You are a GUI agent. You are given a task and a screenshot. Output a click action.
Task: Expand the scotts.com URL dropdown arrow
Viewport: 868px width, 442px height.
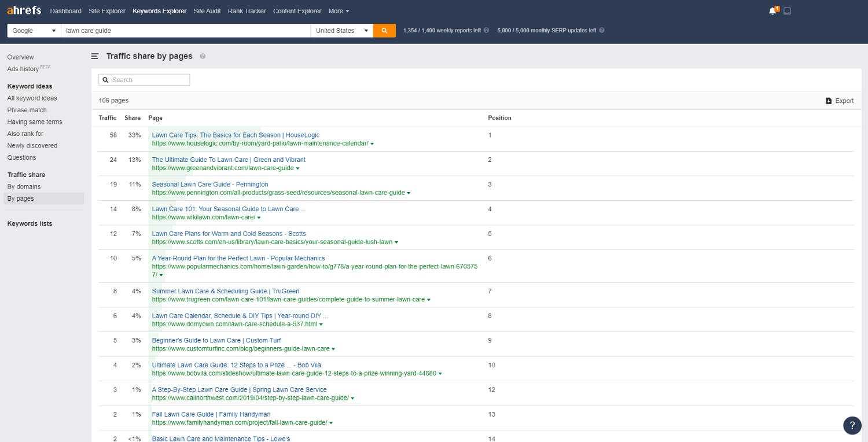396,242
